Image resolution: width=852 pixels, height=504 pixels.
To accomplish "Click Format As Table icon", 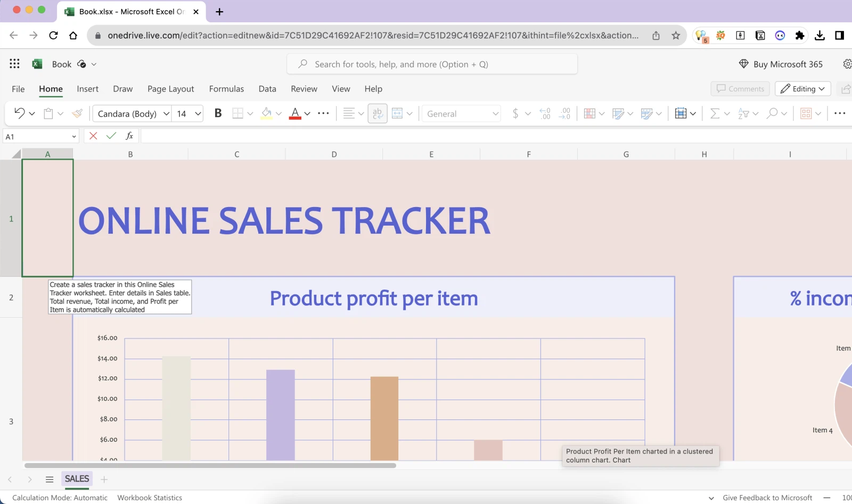I will pyautogui.click(x=647, y=113).
